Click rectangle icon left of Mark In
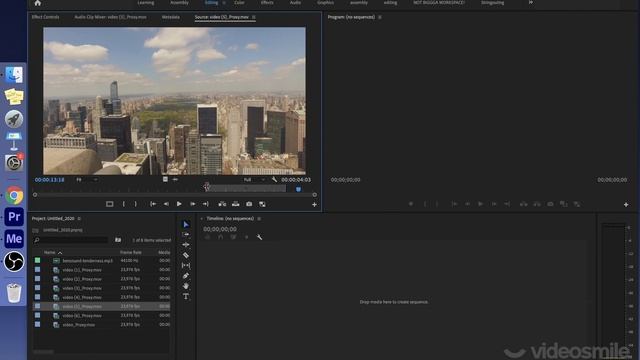This screenshot has width=640, height=360. [x=109, y=204]
